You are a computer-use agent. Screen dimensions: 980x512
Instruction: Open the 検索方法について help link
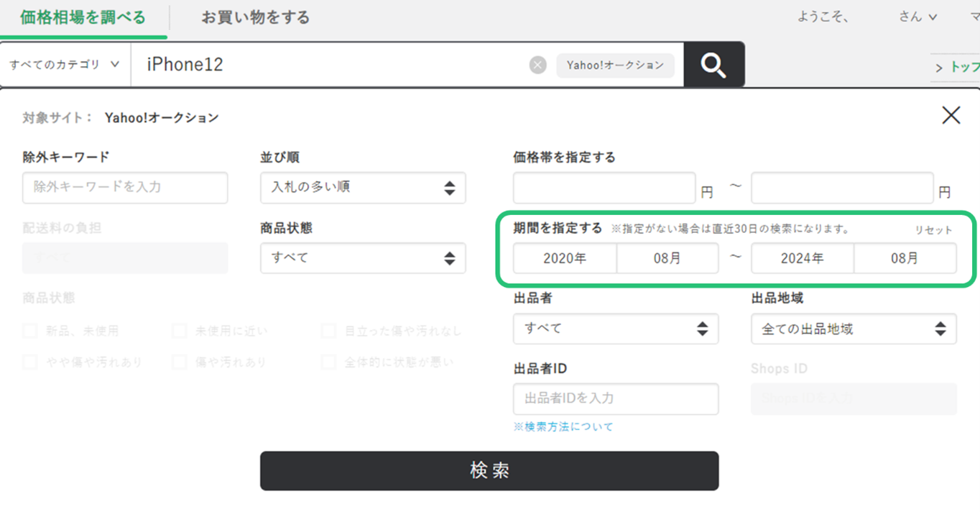click(x=563, y=426)
